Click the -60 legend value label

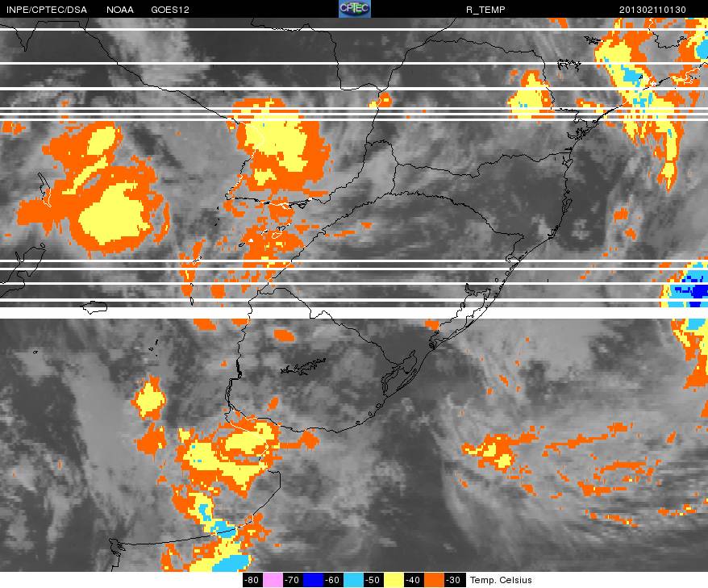click(333, 580)
